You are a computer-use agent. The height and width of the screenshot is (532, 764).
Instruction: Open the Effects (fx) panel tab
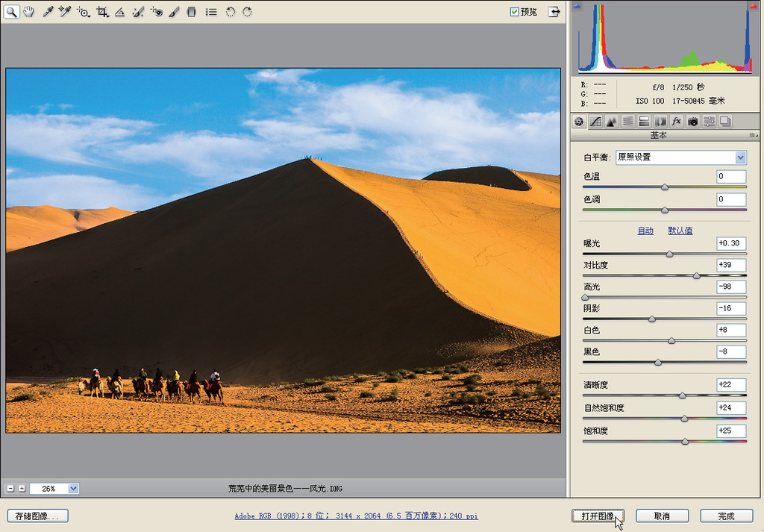[676, 122]
